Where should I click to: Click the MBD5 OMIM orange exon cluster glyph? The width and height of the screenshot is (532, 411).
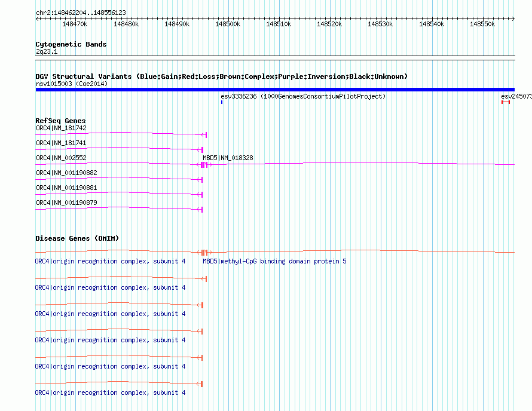[x=204, y=252]
